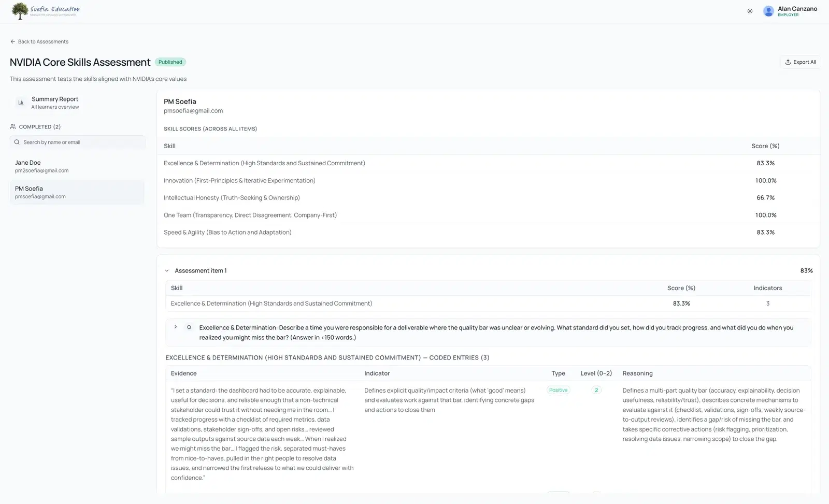Click the Alan Canzano profile name
Image resolution: width=829 pixels, height=504 pixels.
click(797, 9)
